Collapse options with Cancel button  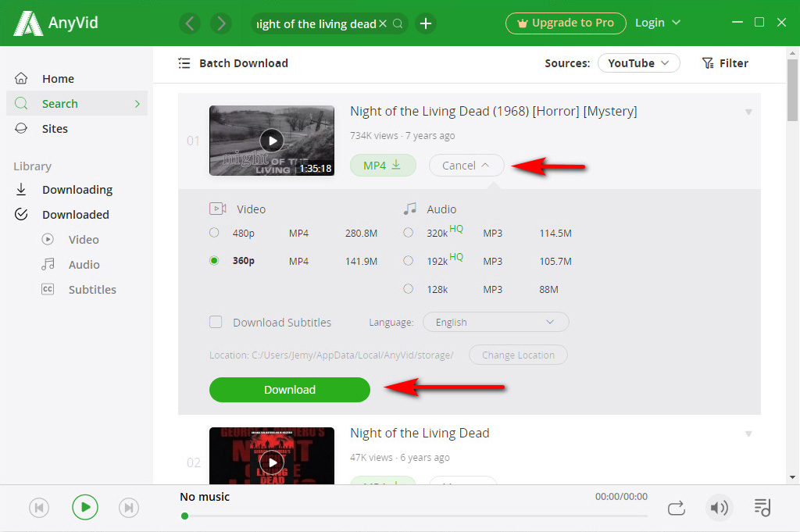(x=466, y=166)
